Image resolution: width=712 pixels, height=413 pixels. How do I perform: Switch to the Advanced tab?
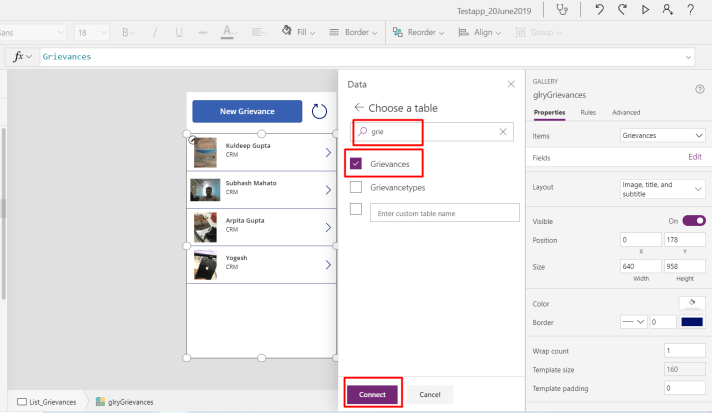626,112
